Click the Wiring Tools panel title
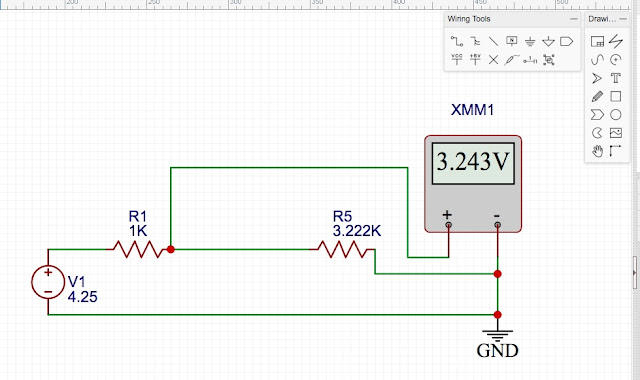 point(469,19)
